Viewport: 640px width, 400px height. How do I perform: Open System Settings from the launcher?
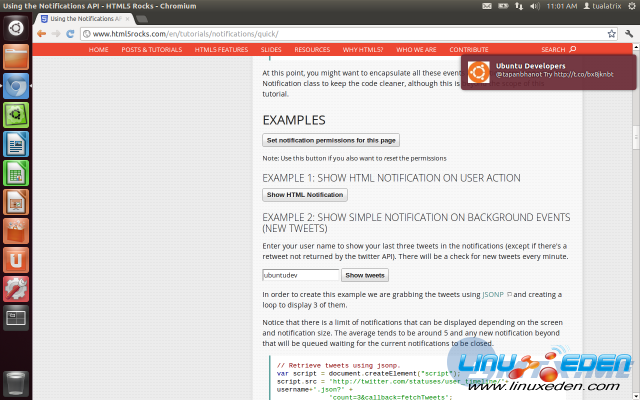tap(16, 289)
